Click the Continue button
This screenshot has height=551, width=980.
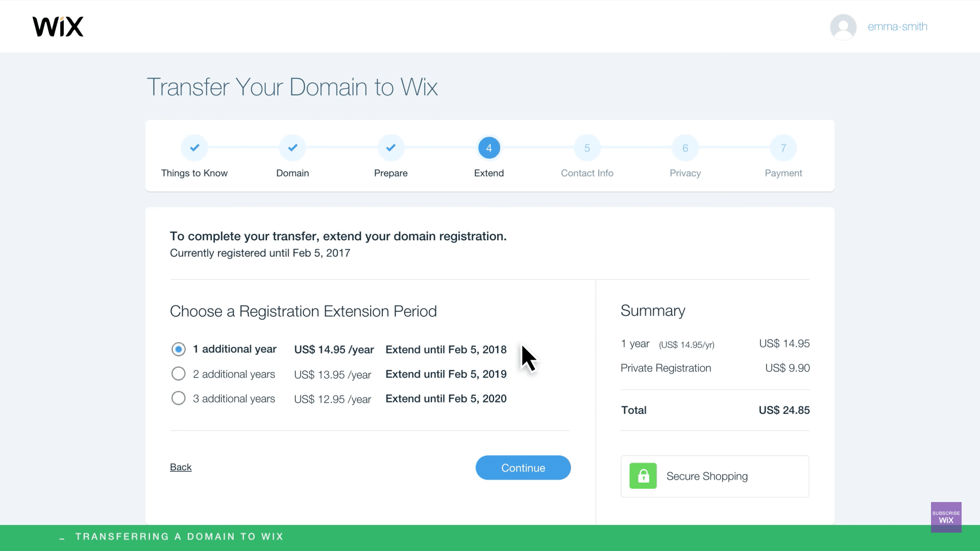(x=523, y=467)
